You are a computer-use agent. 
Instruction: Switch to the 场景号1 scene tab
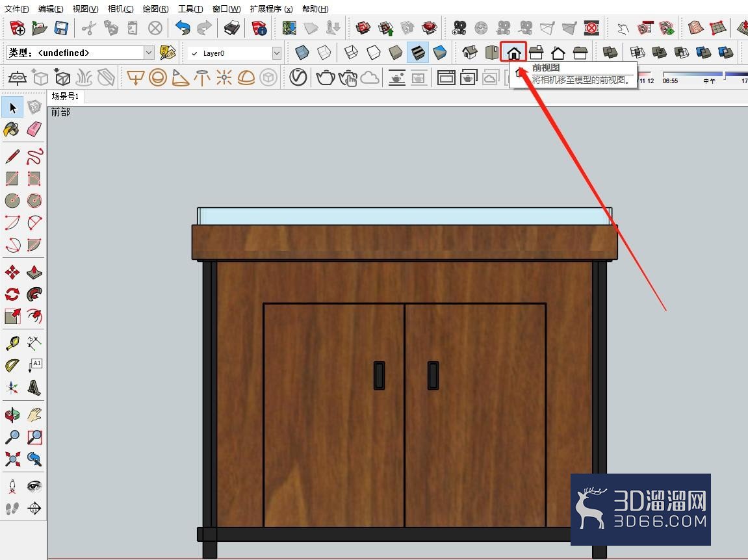coord(66,96)
